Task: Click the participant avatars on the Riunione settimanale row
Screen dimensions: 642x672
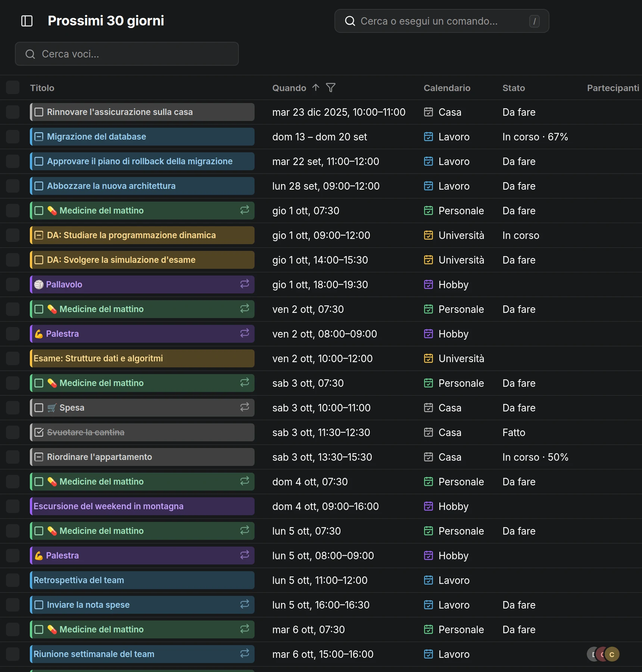Action: (x=603, y=654)
